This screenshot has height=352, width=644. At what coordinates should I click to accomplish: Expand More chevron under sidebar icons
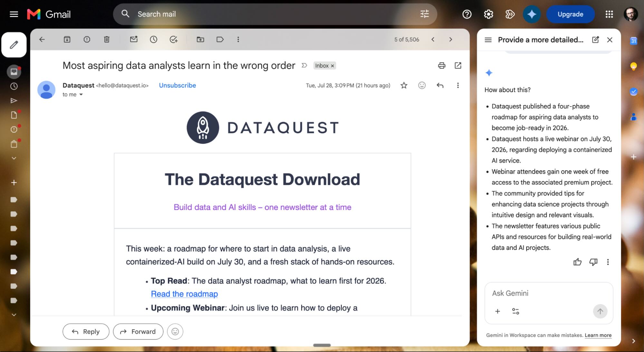click(14, 158)
